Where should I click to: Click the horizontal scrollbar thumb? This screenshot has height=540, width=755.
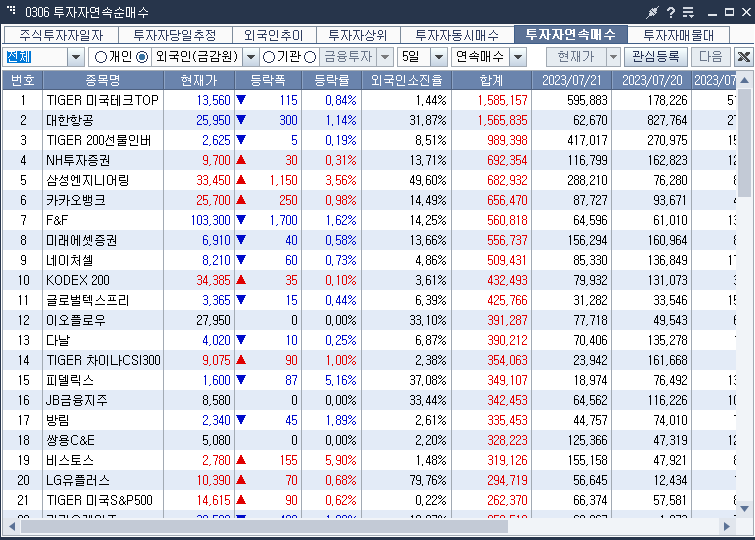[264, 527]
